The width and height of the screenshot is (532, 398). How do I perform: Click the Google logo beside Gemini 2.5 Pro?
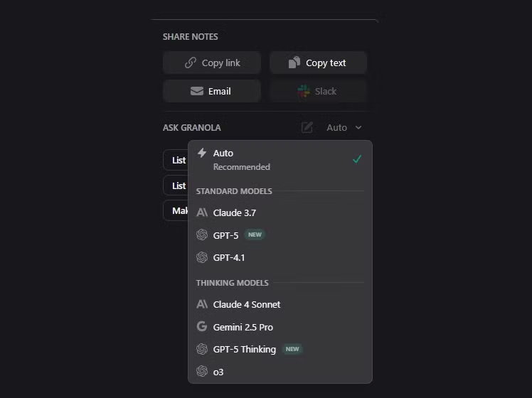point(202,327)
